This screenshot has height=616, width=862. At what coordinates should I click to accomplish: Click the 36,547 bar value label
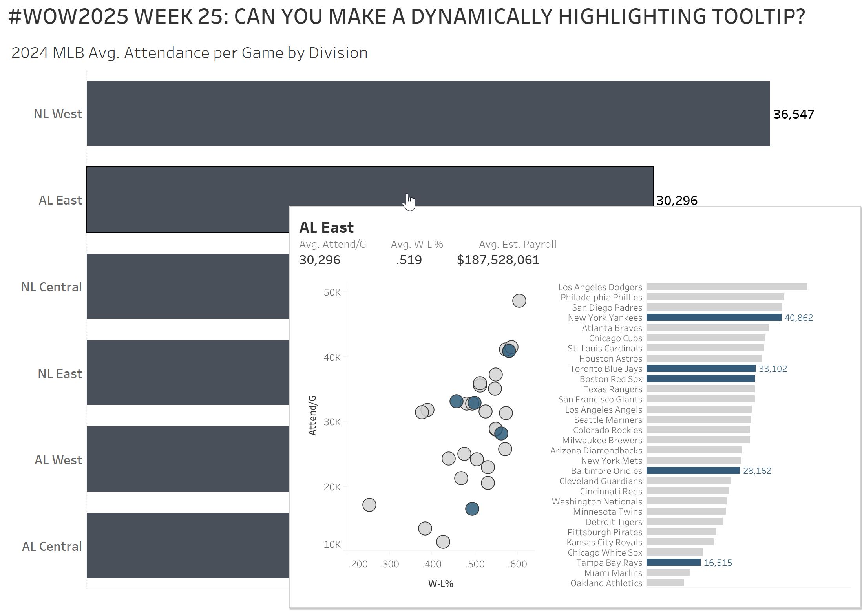pyautogui.click(x=793, y=114)
